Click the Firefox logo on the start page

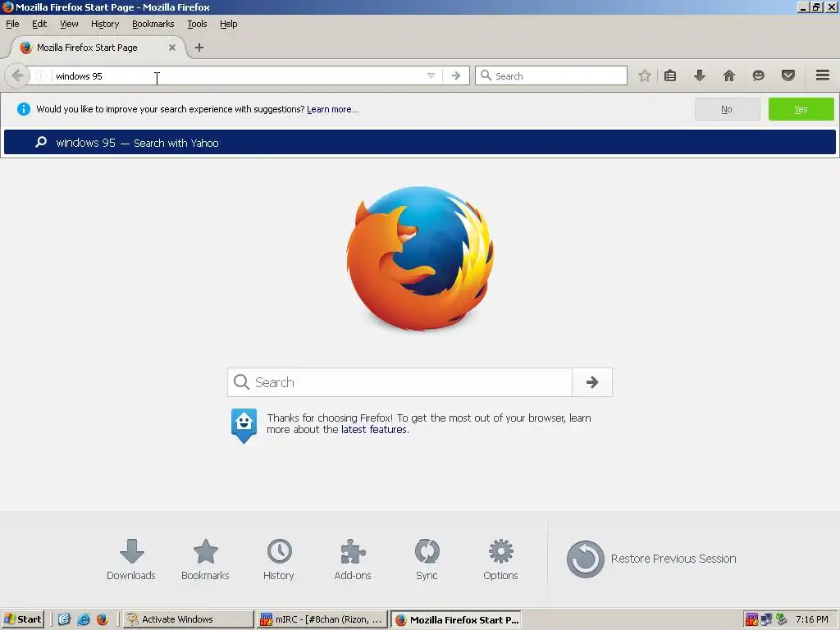(420, 258)
